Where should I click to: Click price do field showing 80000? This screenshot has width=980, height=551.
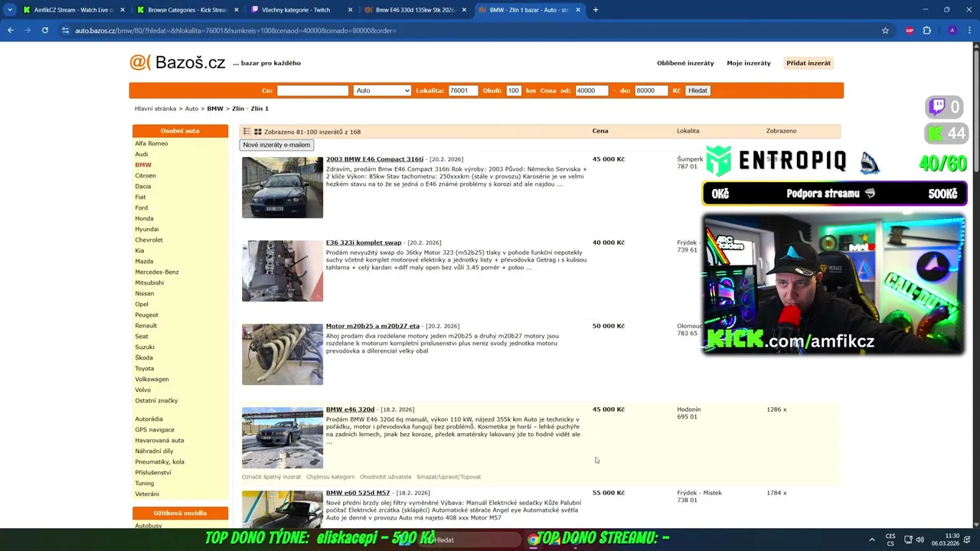tap(651, 90)
